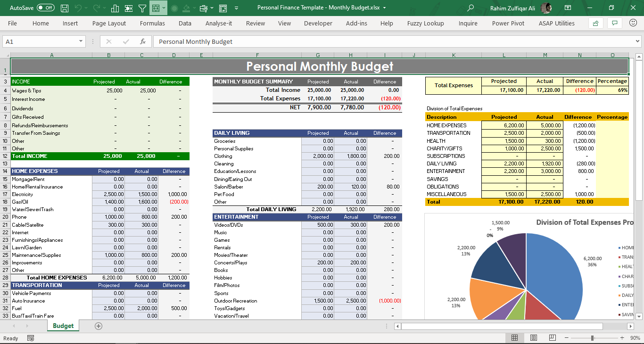Switch to the Power Pivot tab
This screenshot has height=344, width=644.
[508, 23]
